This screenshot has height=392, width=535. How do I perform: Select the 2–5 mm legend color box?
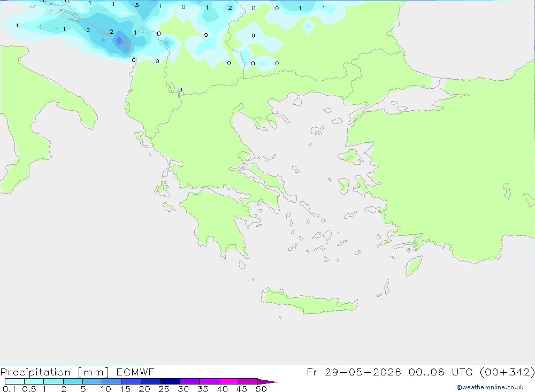73,381
